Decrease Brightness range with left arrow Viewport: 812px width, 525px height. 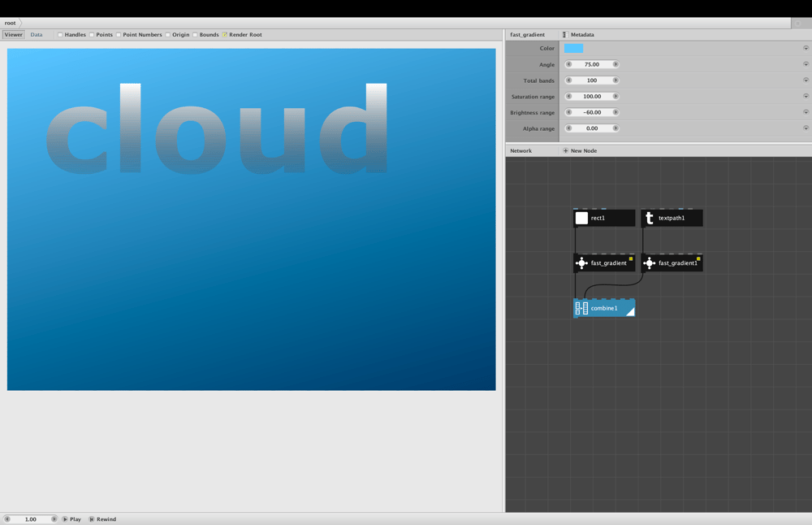click(x=568, y=112)
